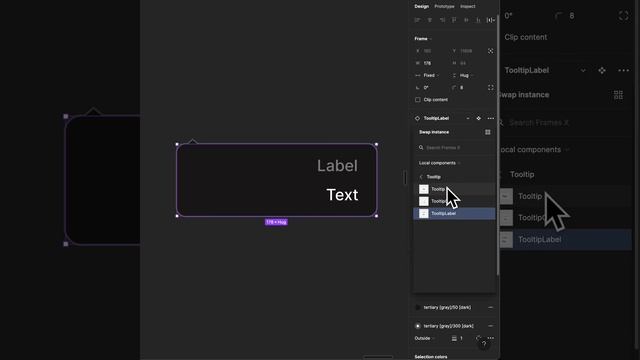Image resolution: width=640 pixels, height=360 pixels.
Task: Open the help question mark button
Action: point(484,344)
